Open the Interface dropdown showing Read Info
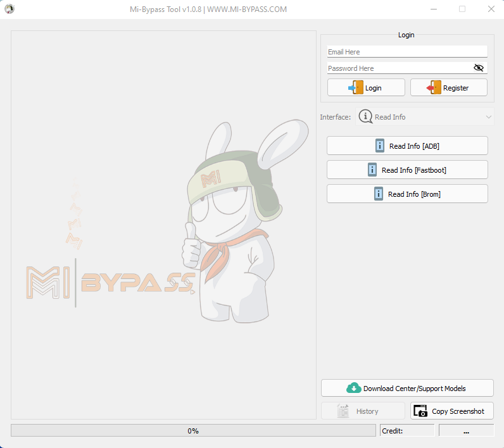The height and width of the screenshot is (448, 504). (425, 117)
